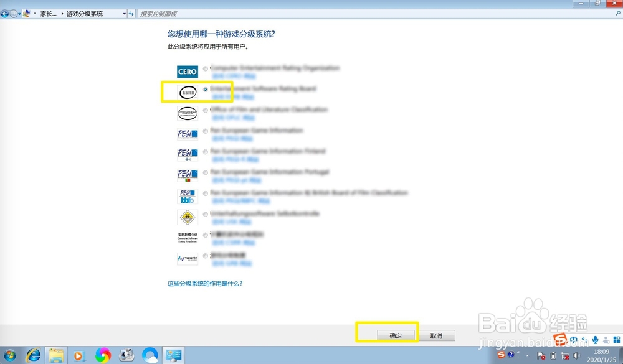This screenshot has width=623, height=364.
Task: Select the Computer Software Rating Regulation radio button
Action: pos(206,235)
